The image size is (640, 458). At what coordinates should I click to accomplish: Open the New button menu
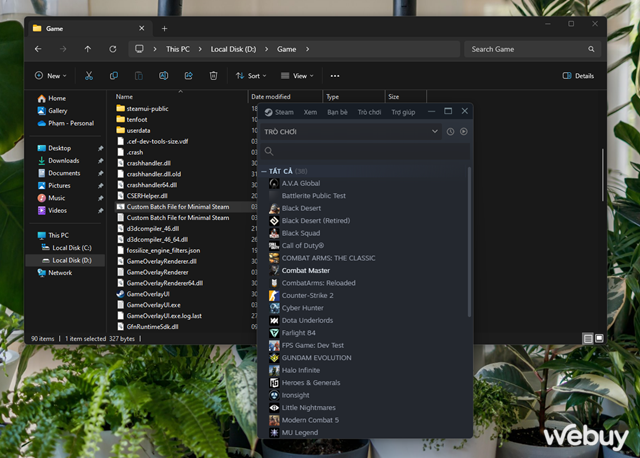tap(51, 76)
